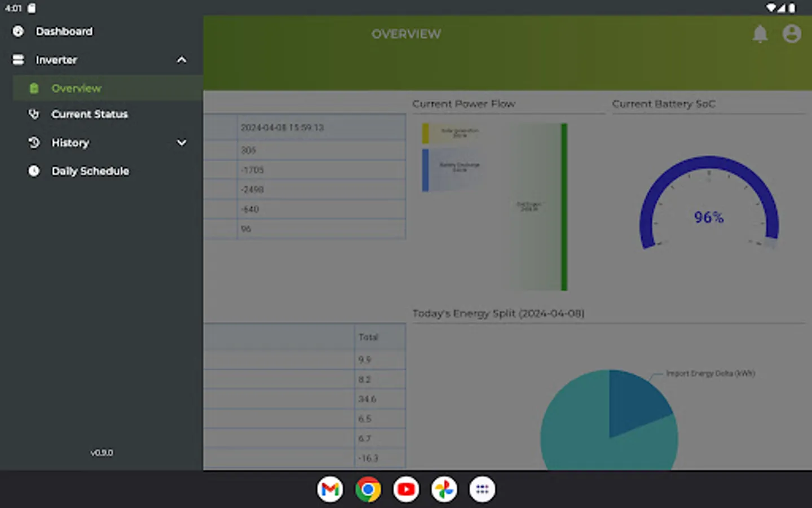Expand the History submenu chevron
This screenshot has width=812, height=508.
pyautogui.click(x=182, y=143)
